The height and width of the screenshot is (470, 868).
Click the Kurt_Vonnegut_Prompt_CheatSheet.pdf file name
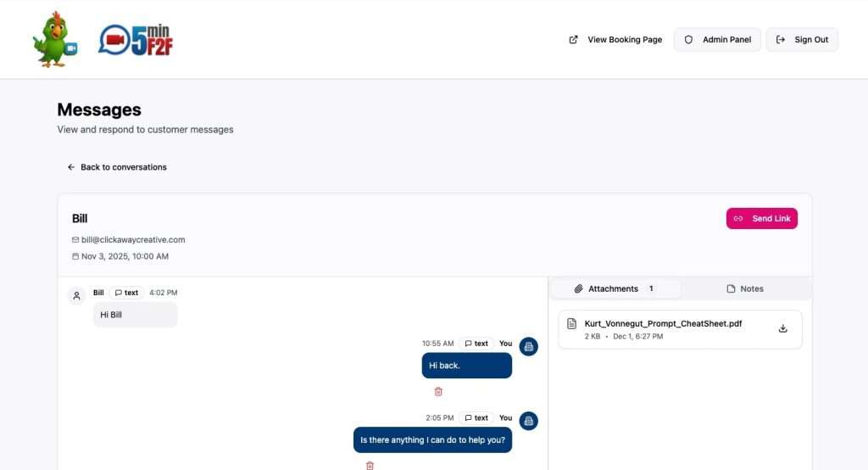663,324
